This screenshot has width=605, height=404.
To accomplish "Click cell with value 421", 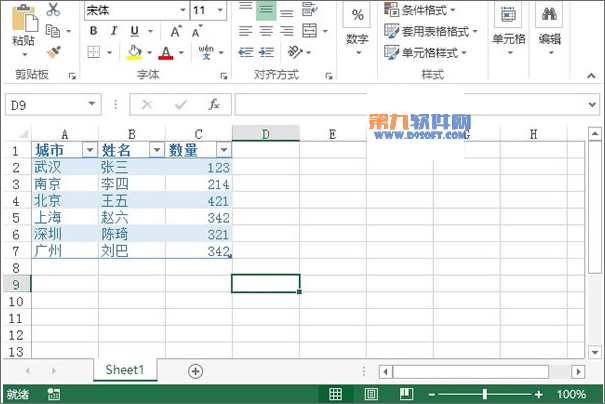I will click(199, 201).
